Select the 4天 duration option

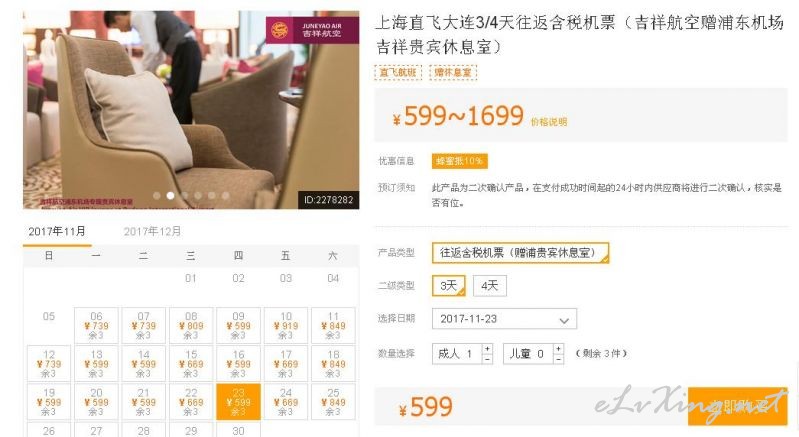click(x=490, y=286)
